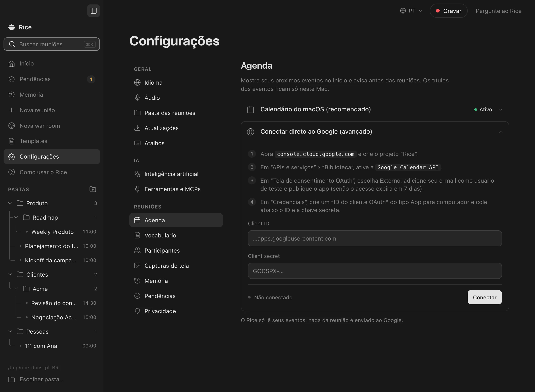535x392 pixels.
Task: Click the globe icon beside Idioma
Action: click(x=137, y=82)
